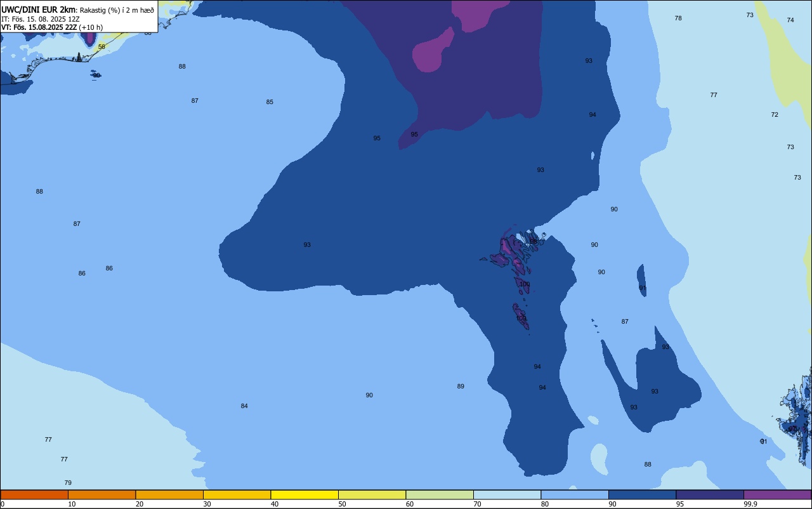Screen dimensions: 812x509
Task: Click the title text 'UWC/DINI EUR 2km'
Action: pos(39,10)
